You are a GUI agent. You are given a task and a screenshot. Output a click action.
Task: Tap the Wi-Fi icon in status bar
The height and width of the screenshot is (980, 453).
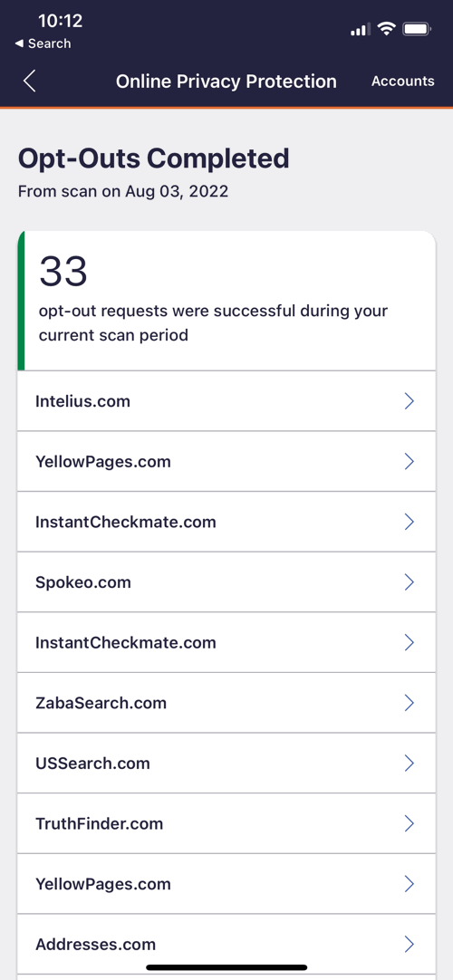(388, 28)
